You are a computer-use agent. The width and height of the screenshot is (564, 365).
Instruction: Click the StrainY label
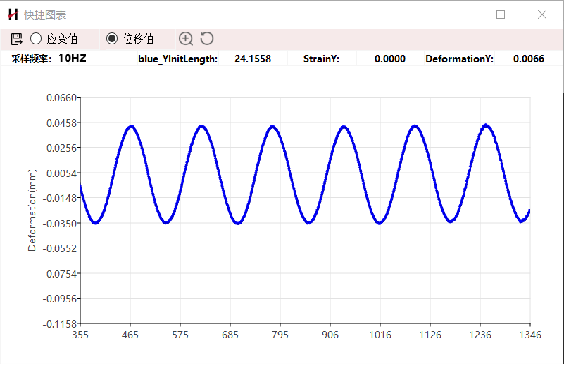coord(321,59)
